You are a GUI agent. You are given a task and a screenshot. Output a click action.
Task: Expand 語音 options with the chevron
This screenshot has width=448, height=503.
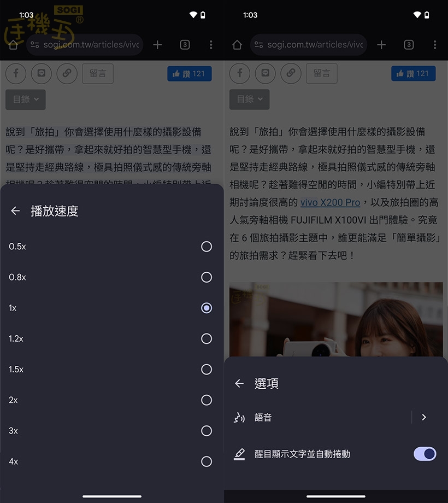(x=424, y=417)
